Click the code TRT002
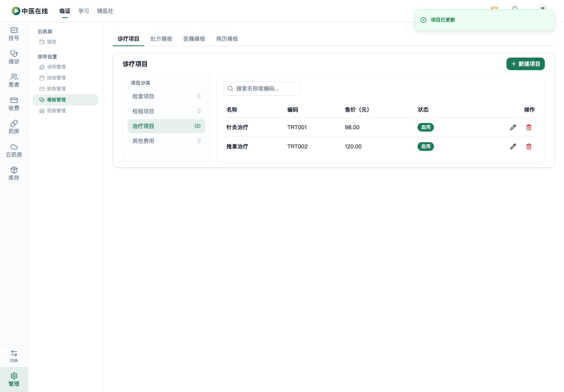The height and width of the screenshot is (392, 564). pos(297,146)
